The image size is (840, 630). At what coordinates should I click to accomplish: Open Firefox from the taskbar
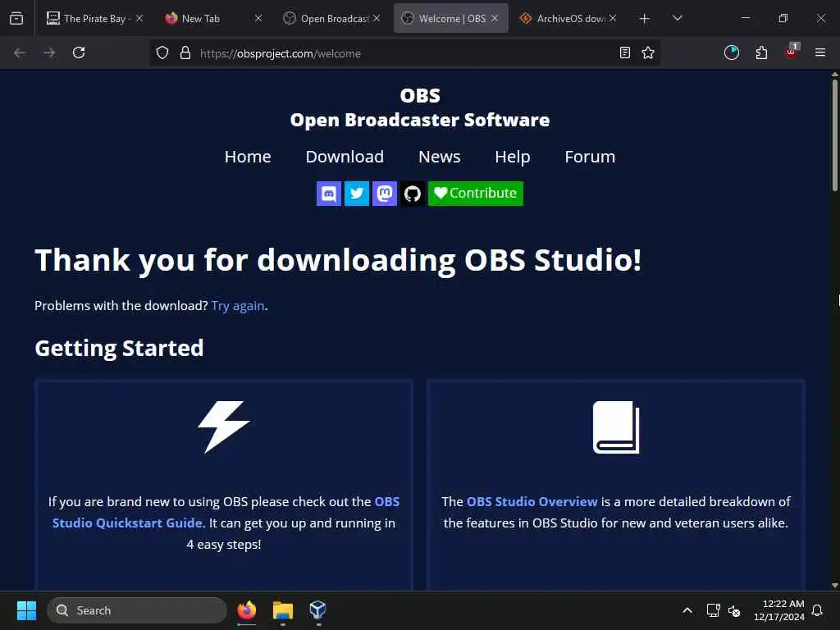[x=247, y=610]
